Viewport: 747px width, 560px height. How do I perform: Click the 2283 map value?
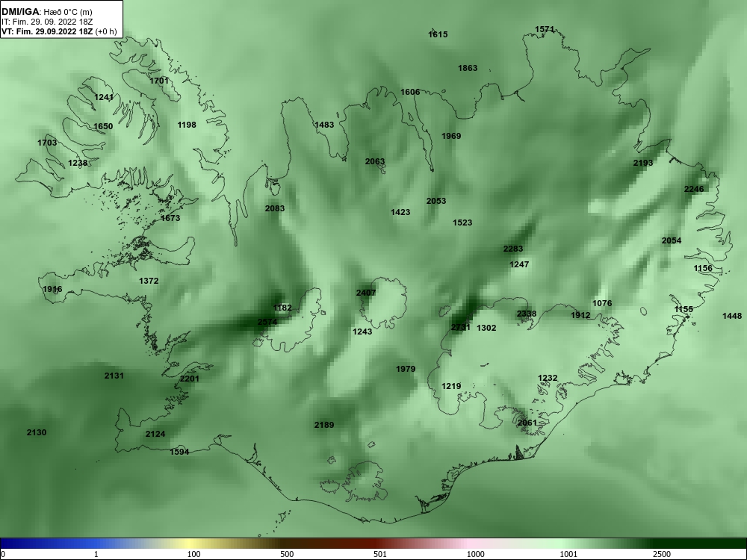coord(513,249)
